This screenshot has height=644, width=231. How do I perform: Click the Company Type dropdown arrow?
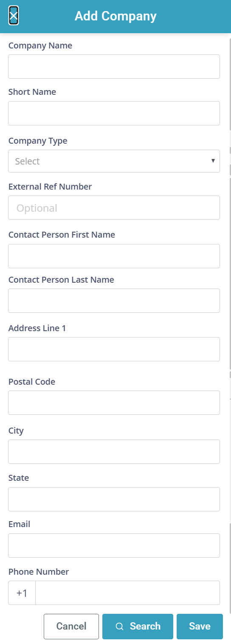(213, 161)
